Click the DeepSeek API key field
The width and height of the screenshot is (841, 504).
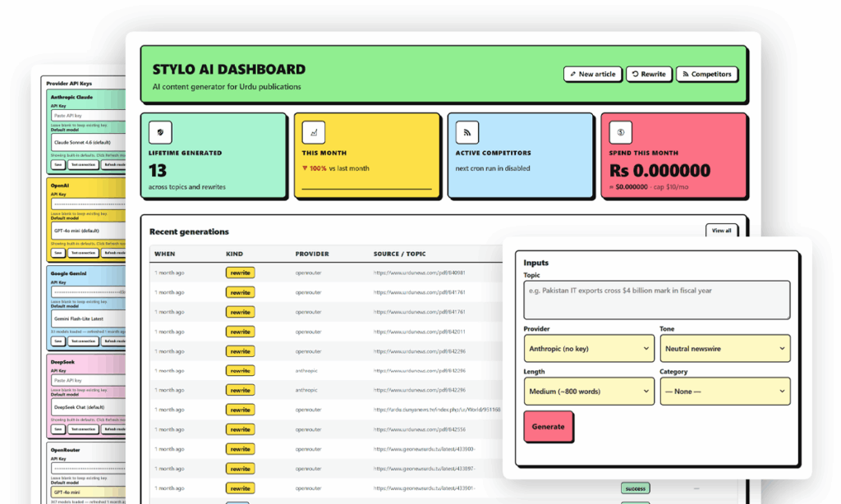(x=89, y=380)
